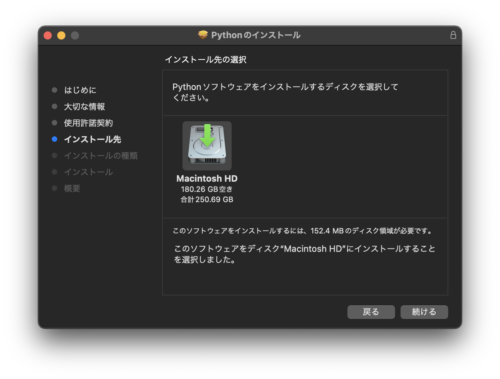Click the 続ける continue button
Screen dimensions: 500x379
pos(424,312)
